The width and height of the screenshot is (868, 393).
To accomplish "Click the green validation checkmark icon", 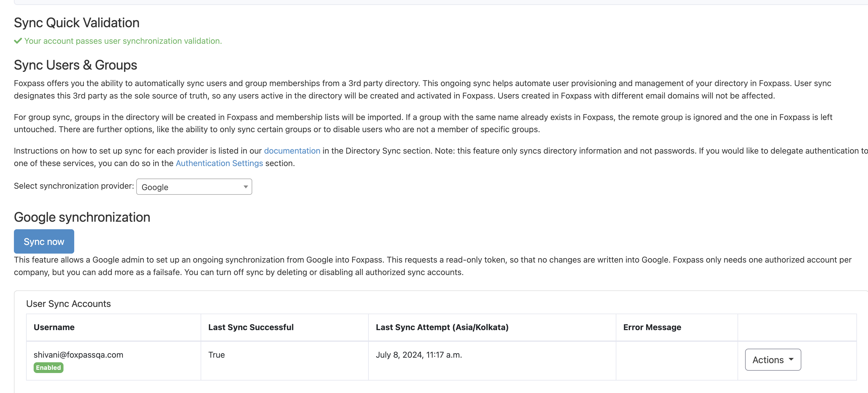I will click(18, 41).
